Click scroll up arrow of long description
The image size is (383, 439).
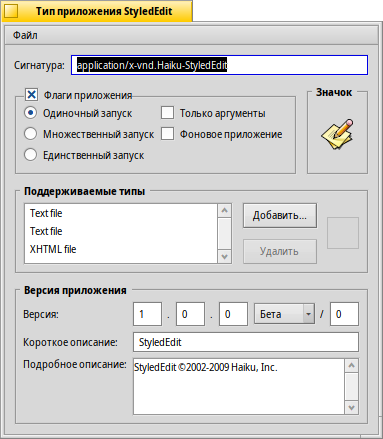352,366
